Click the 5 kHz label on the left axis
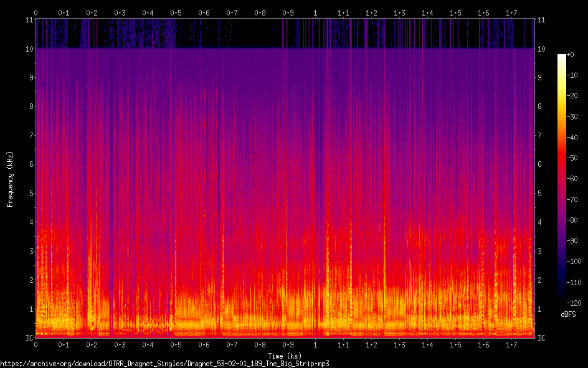Viewport: 588px width, 368px height. [29, 193]
